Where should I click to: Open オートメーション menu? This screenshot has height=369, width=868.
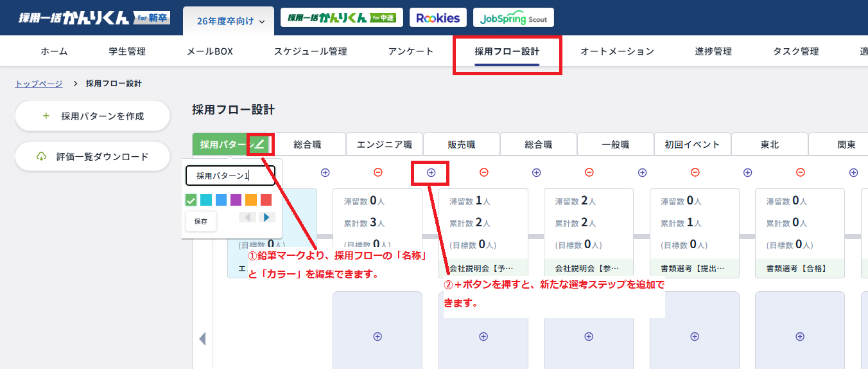(618, 51)
